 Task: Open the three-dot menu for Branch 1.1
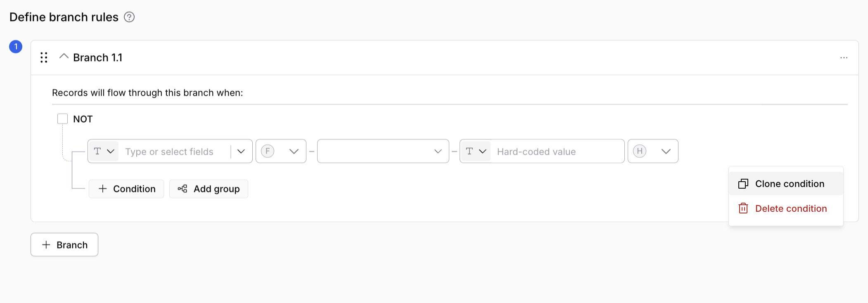coord(844,57)
